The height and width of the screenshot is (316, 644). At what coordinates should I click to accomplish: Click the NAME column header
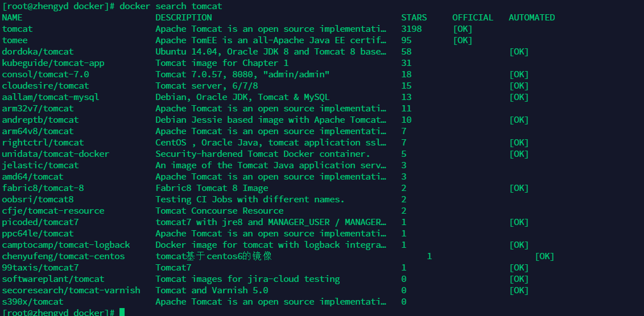tap(13, 18)
